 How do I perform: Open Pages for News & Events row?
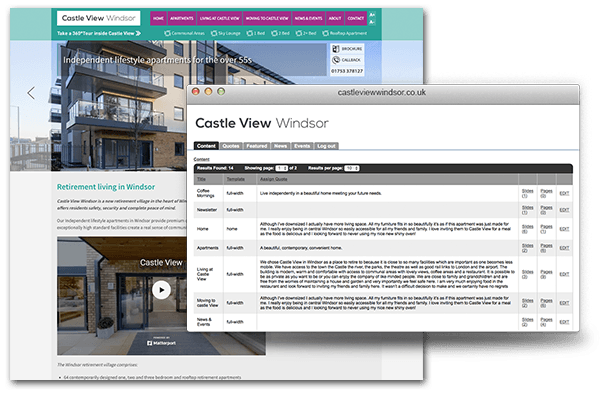(546, 322)
